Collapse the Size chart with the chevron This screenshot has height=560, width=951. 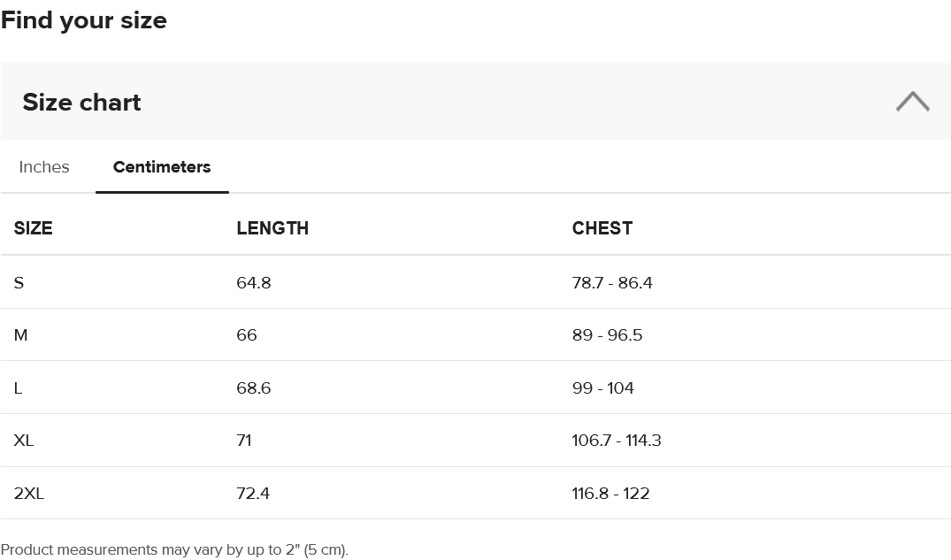coord(912,102)
